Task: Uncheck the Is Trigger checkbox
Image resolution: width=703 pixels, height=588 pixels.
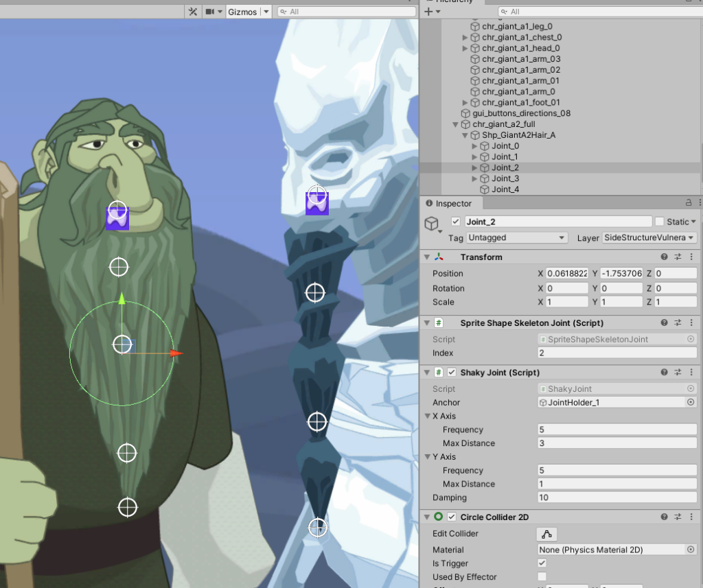Action: pyautogui.click(x=542, y=563)
